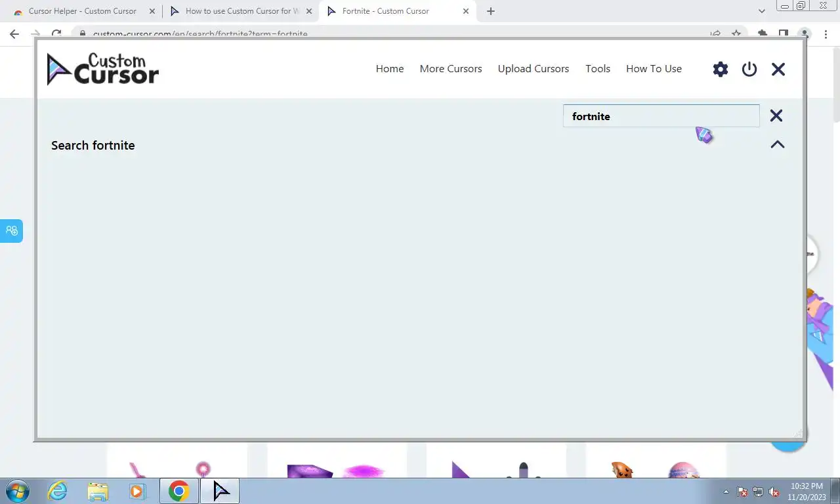This screenshot has width=840, height=504.
Task: Open More Cursors menu item
Action: (x=451, y=68)
